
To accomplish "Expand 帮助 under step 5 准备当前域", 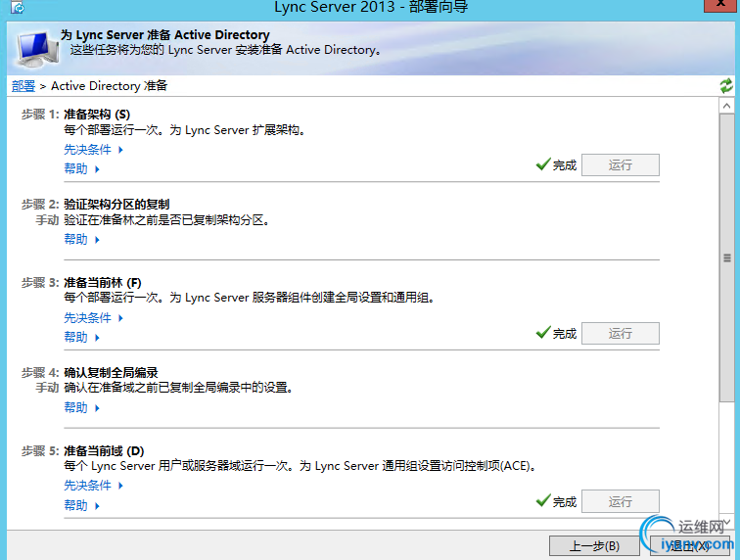I will pyautogui.click(x=81, y=506).
